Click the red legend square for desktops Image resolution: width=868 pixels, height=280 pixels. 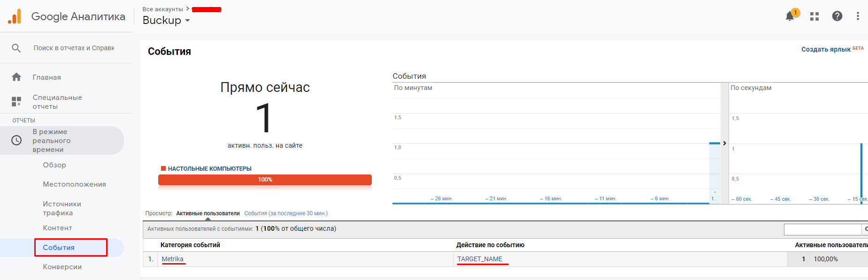click(163, 168)
